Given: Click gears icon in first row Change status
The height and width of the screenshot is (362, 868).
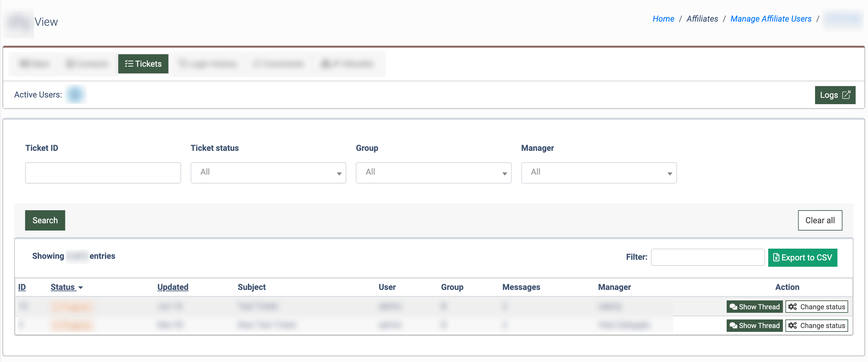Looking at the screenshot, I should pos(792,307).
